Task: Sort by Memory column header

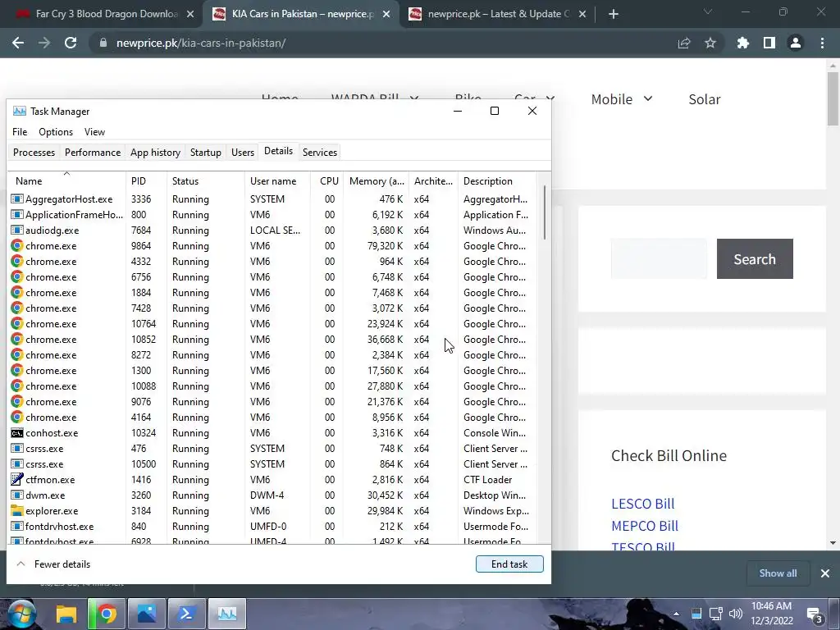Action: coord(376,181)
